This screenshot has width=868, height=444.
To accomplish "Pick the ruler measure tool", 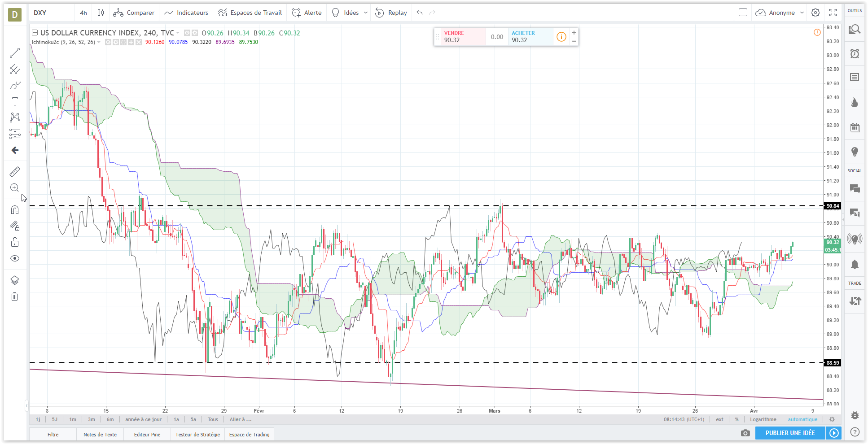I will coord(15,172).
